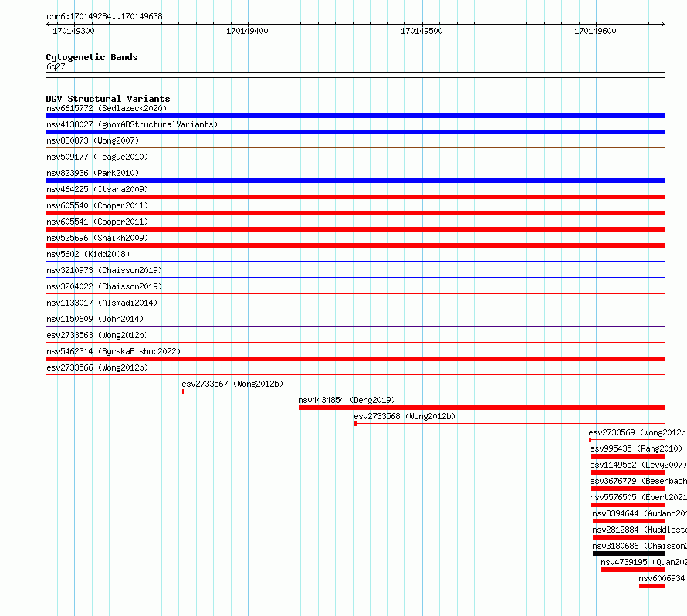Select nsv1150609 (John2014) label
This screenshot has width=687, height=616.
point(95,319)
